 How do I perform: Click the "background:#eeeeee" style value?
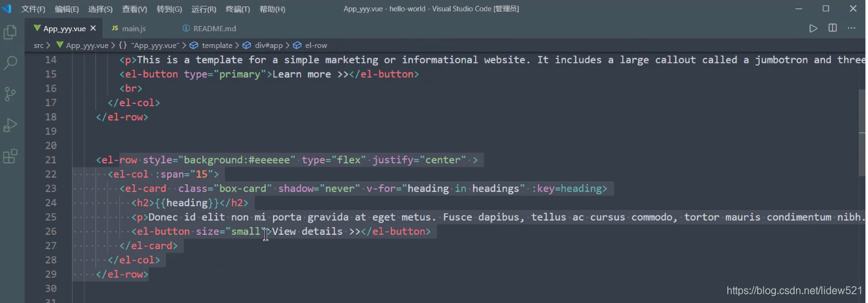point(237,160)
